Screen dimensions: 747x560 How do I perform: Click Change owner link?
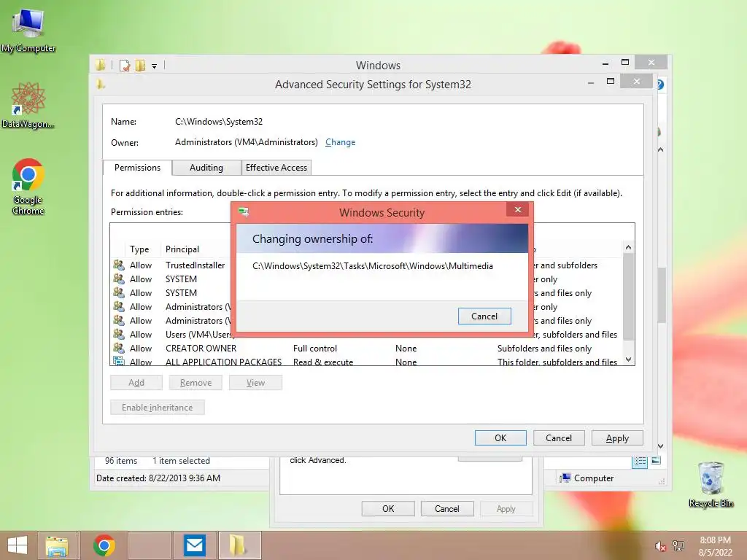340,142
